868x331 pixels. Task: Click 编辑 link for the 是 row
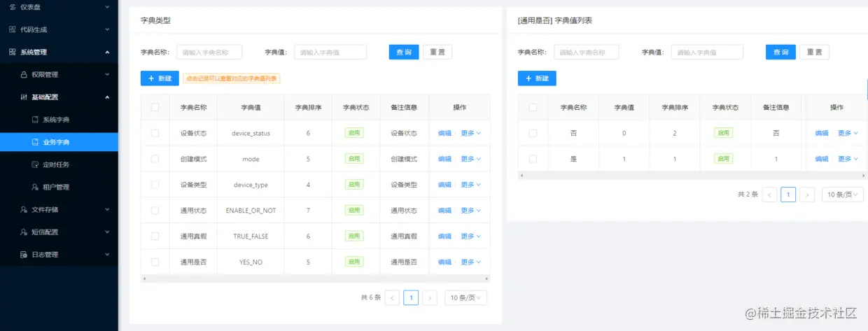[822, 159]
